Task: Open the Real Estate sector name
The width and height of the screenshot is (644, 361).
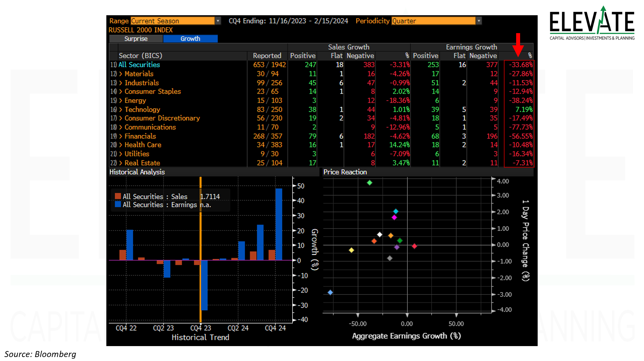Action: tap(142, 163)
